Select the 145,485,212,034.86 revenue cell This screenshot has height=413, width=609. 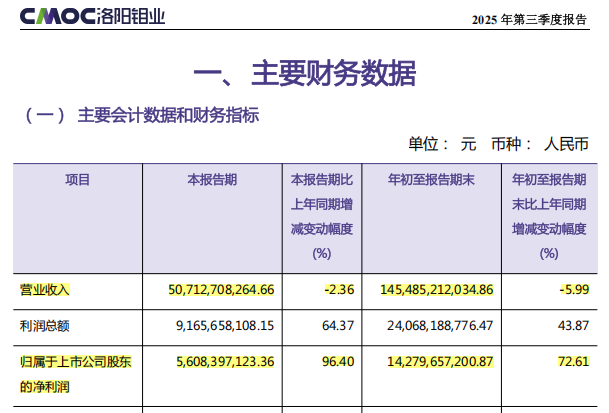(437, 290)
